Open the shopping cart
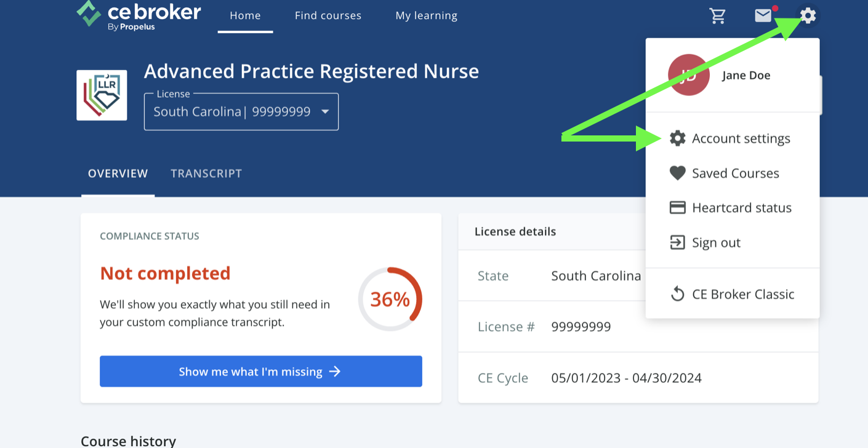Viewport: 868px width, 448px height. [718, 16]
